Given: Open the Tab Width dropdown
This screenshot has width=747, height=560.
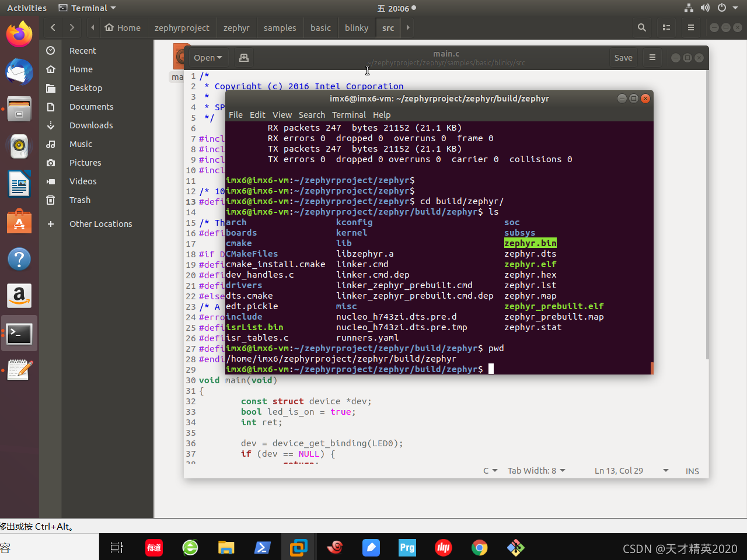Looking at the screenshot, I should pos(536,471).
